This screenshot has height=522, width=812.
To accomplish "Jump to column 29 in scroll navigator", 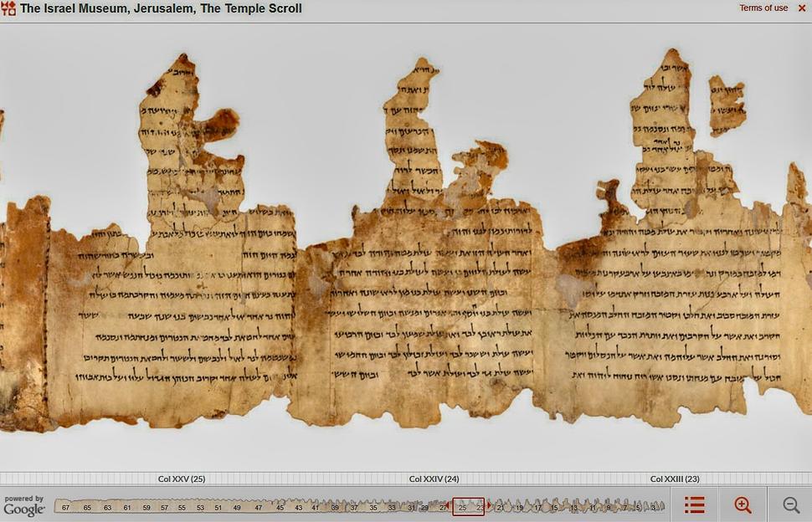I will (x=424, y=508).
